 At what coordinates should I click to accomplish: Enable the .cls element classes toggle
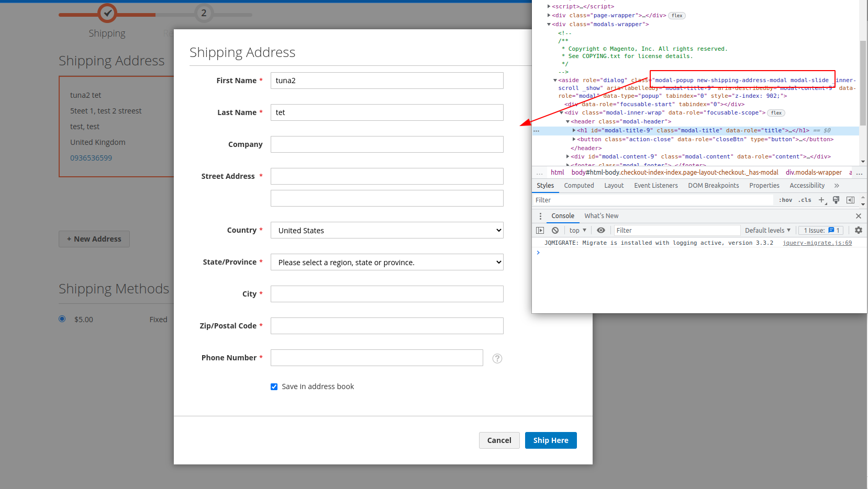click(x=805, y=200)
